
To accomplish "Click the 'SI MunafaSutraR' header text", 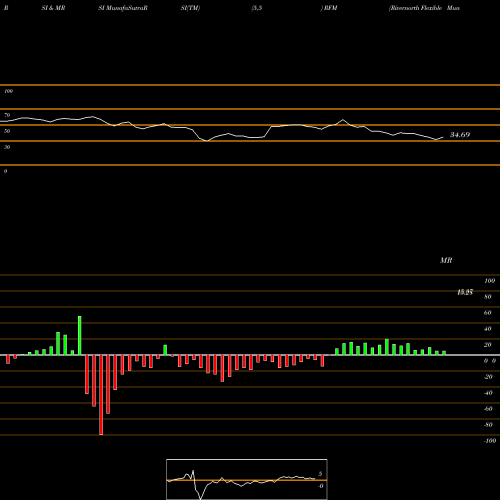I will point(123,8).
